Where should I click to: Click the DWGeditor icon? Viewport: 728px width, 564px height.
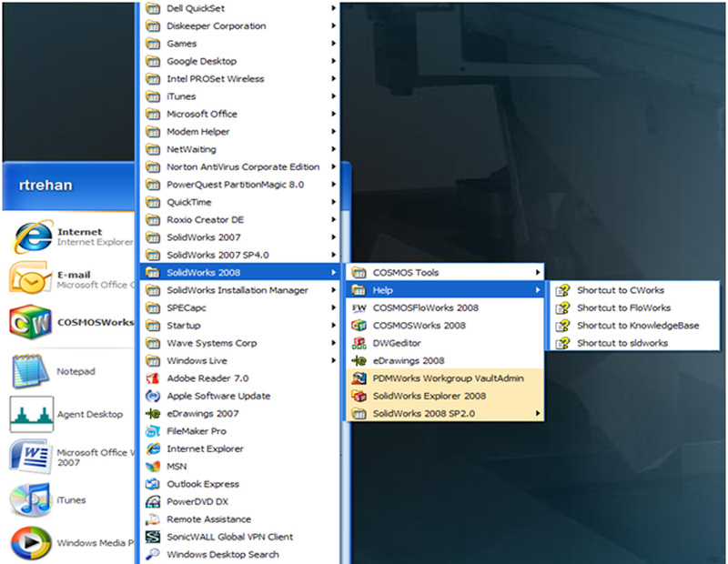tap(359, 343)
